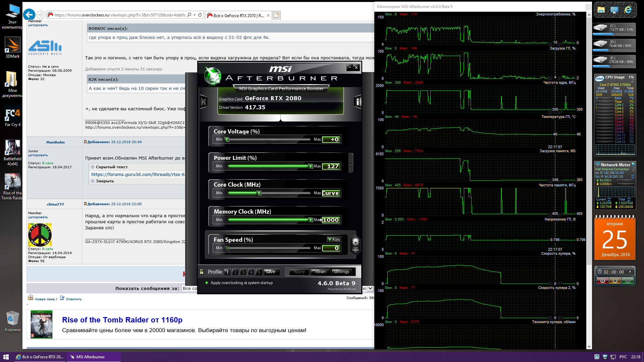Screen dimensions: 644x362
Task: Open Curve editor from Core Clock
Action: click(x=331, y=193)
